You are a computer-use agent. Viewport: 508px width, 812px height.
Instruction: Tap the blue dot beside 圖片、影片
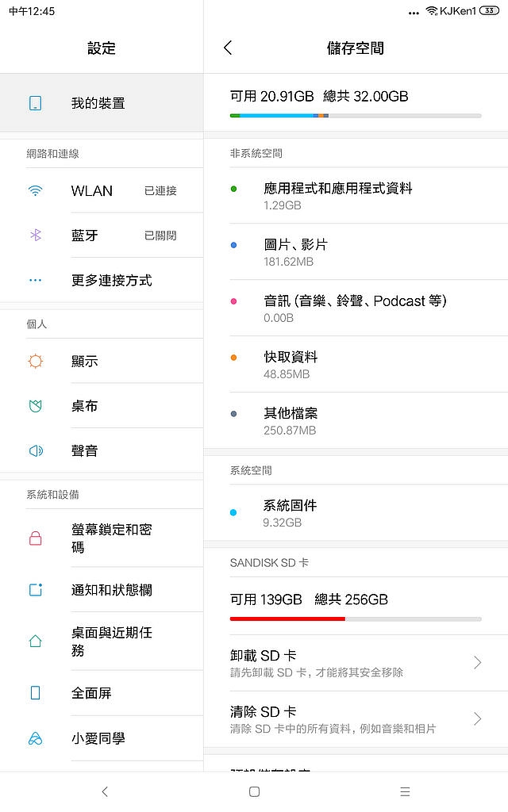point(233,246)
